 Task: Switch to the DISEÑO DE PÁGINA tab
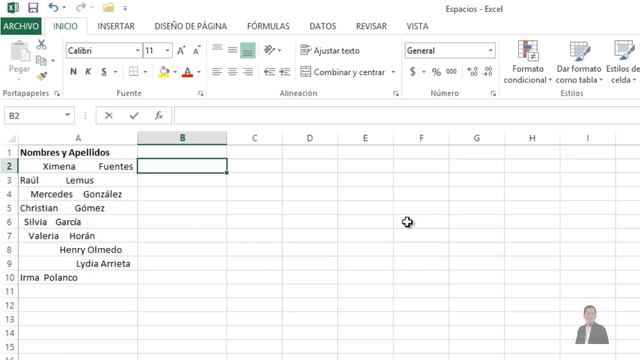(191, 26)
